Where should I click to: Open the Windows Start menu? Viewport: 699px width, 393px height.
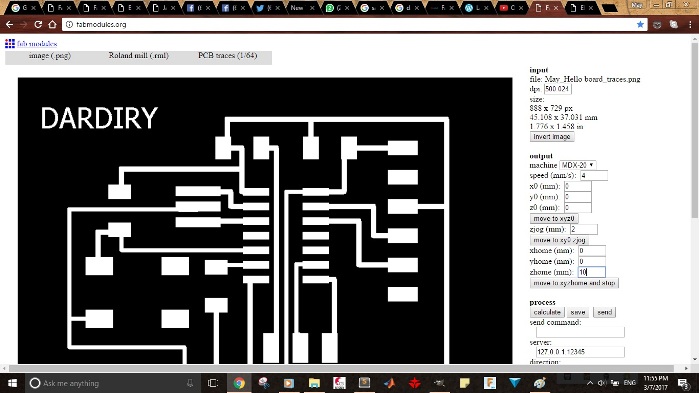12,383
